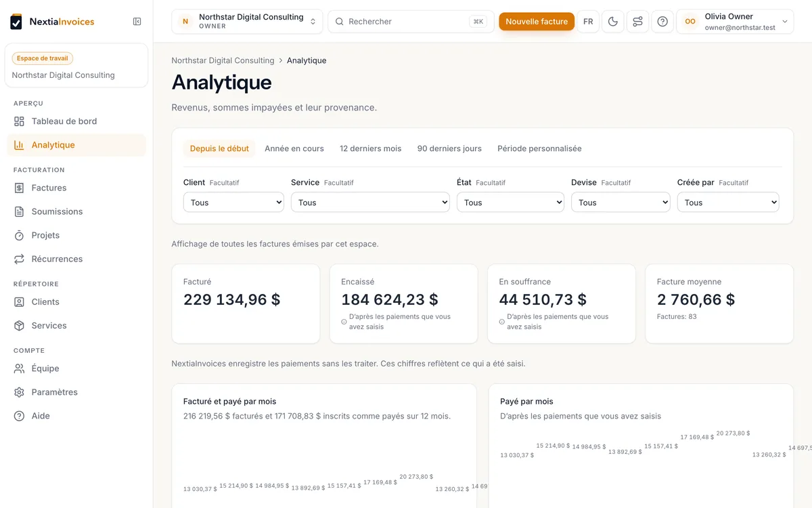This screenshot has height=508, width=812.
Task: Click the clock icon in the Encaissé card
Action: (x=344, y=322)
